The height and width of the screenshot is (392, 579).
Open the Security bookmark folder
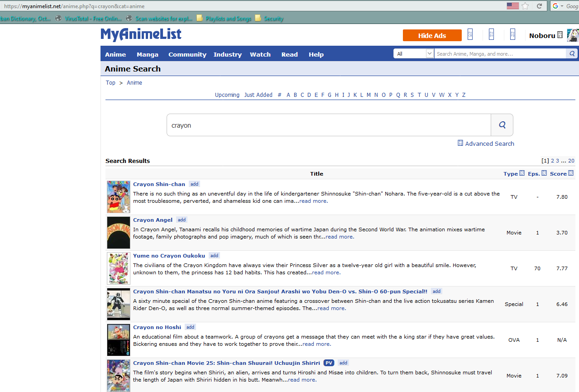coord(269,19)
